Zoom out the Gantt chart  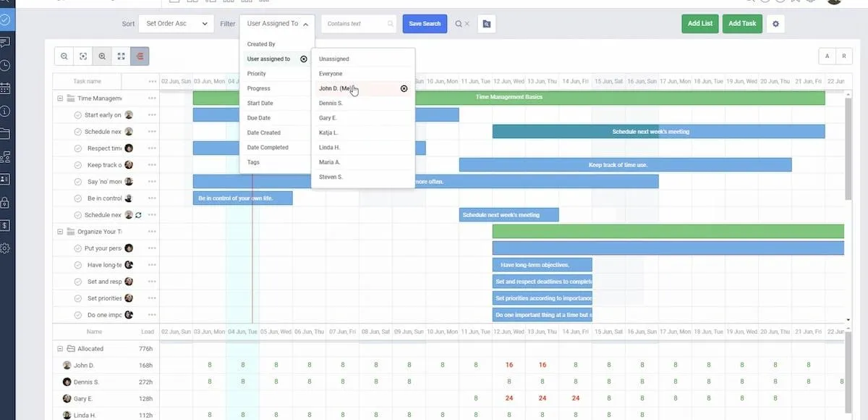click(x=64, y=56)
